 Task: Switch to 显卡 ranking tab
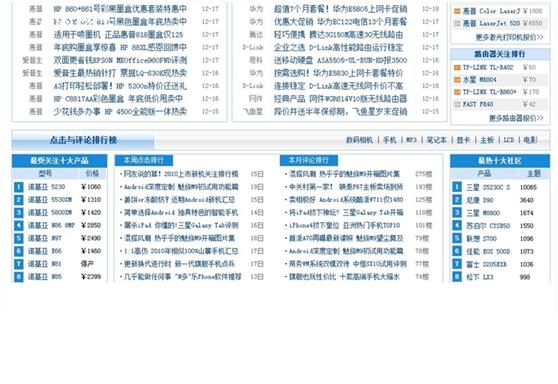point(463,140)
